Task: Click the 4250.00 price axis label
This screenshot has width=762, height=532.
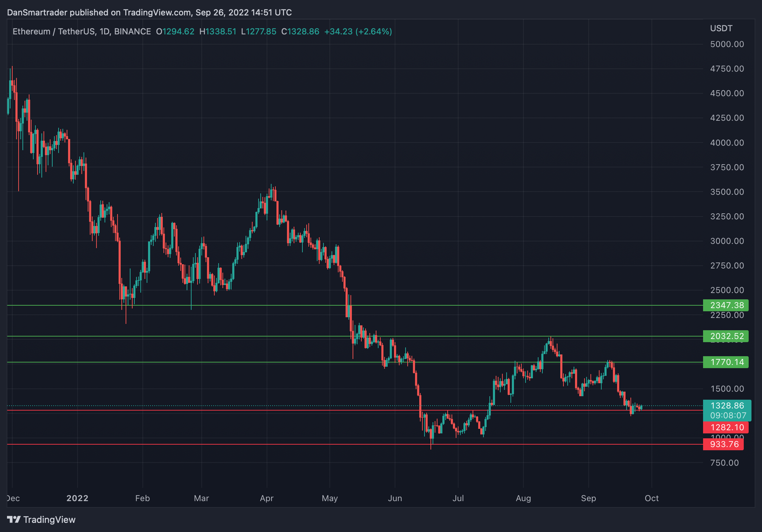Action: tap(727, 118)
